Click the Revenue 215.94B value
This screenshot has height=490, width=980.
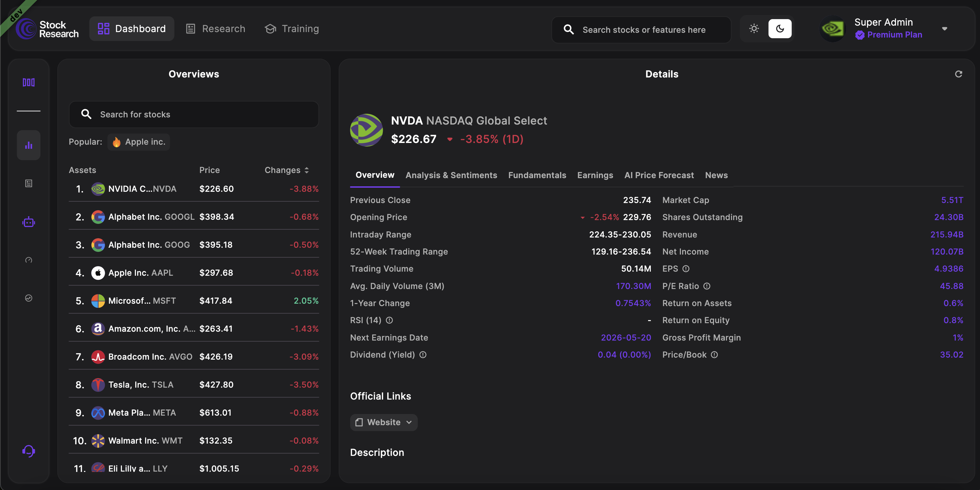click(947, 234)
